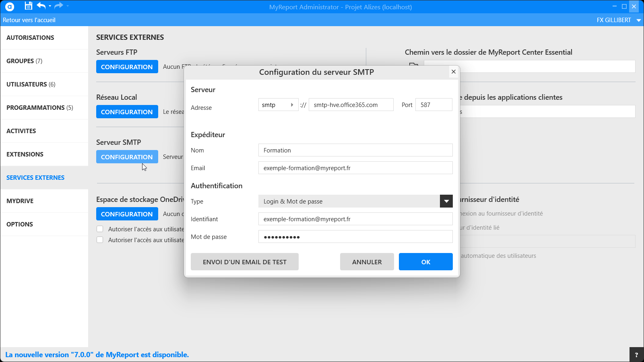Switch to the PROGRAMMATIONS section
Screen dimensions: 644x362
[39, 108]
